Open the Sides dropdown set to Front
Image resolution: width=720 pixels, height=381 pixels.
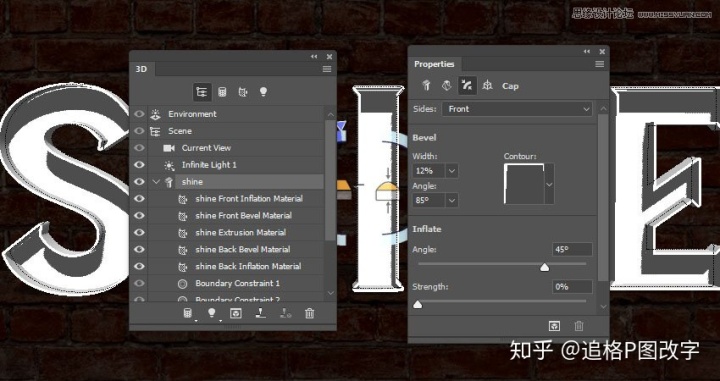pyautogui.click(x=517, y=109)
